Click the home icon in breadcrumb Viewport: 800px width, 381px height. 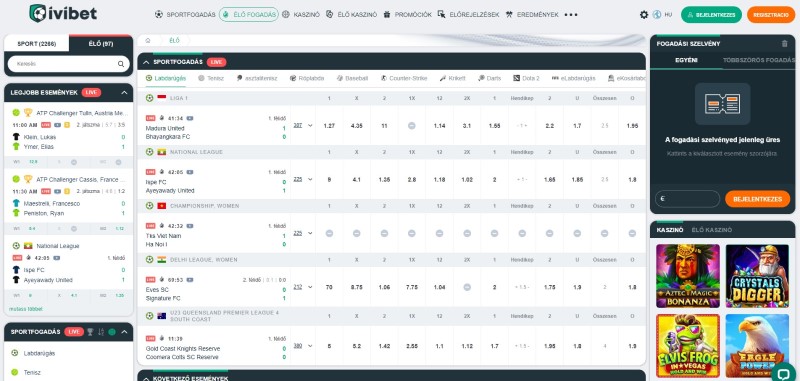pos(147,40)
